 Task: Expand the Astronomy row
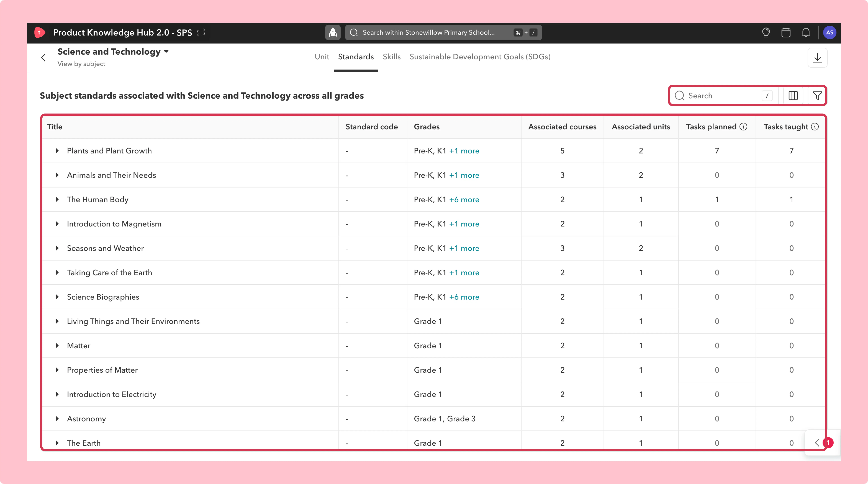pos(57,419)
